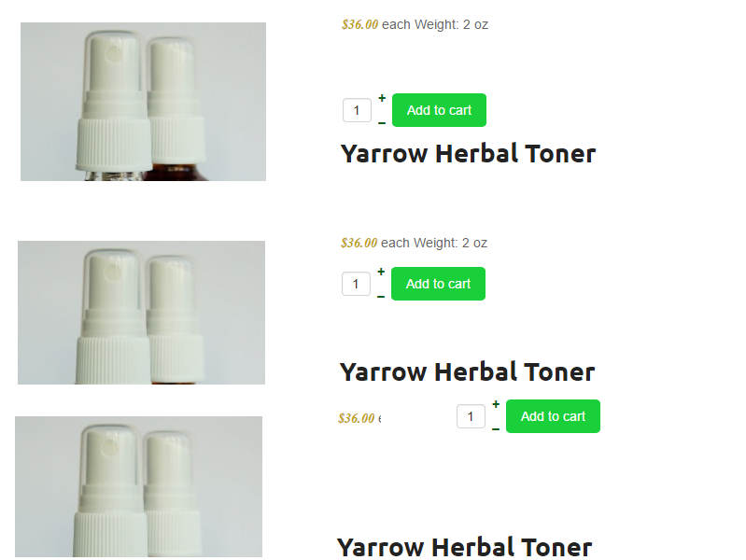Viewport: 746px width, 560px height.
Task: Click the plus icon beside the top quantity box
Action: 382,99
